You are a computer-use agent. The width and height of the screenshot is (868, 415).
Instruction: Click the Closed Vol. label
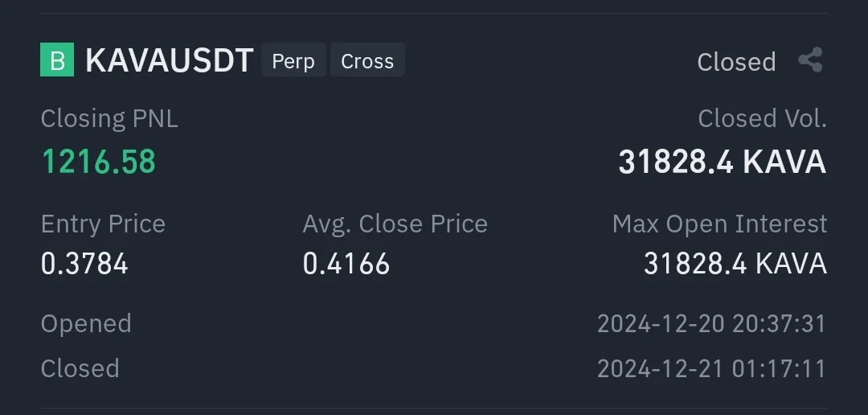coord(762,119)
